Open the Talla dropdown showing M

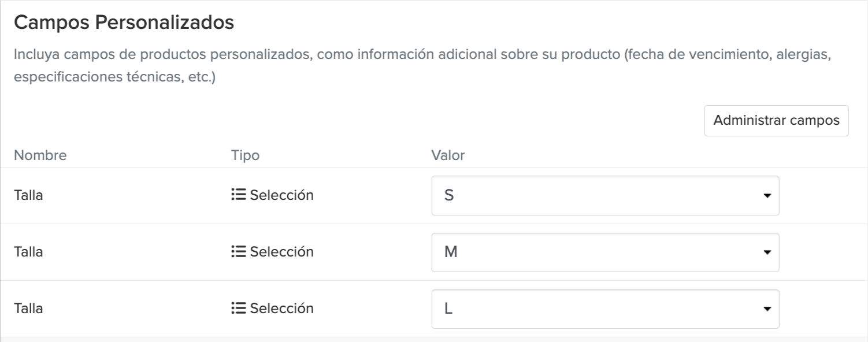pos(604,252)
